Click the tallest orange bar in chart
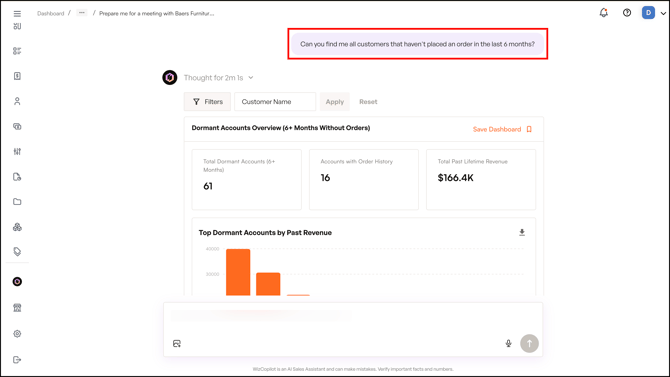This screenshot has width=670, height=377. (238, 272)
